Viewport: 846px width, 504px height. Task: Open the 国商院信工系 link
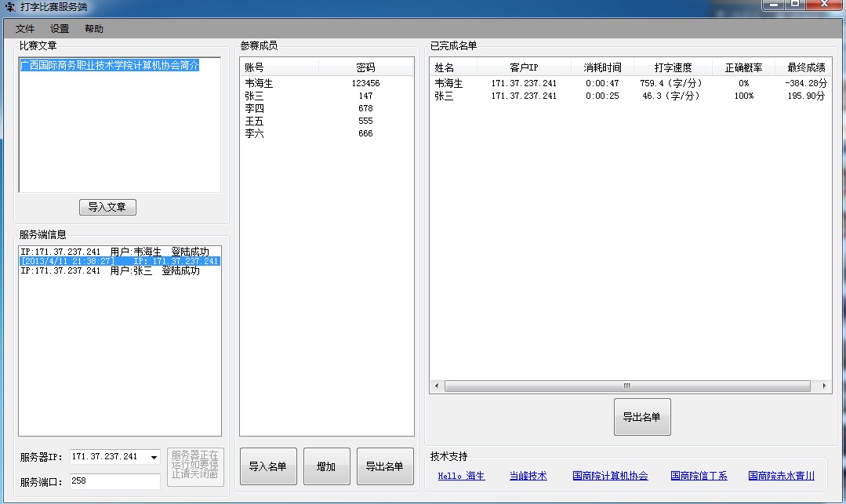[x=699, y=476]
